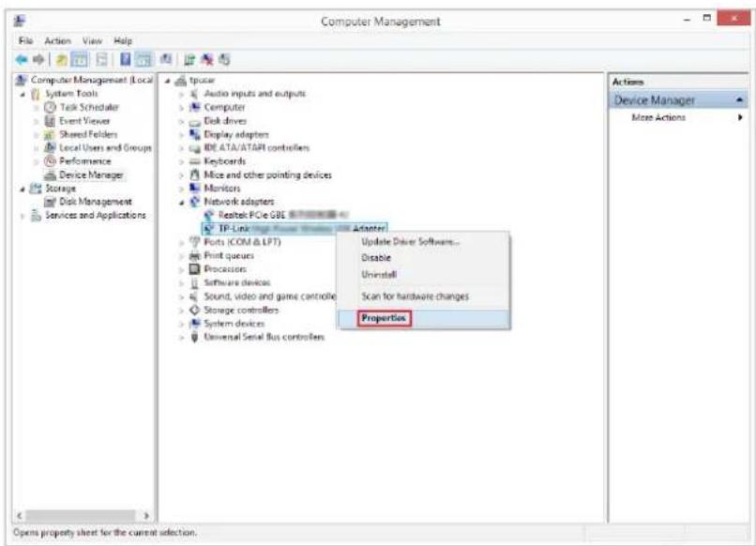Click the Display adapters icon

(195, 134)
